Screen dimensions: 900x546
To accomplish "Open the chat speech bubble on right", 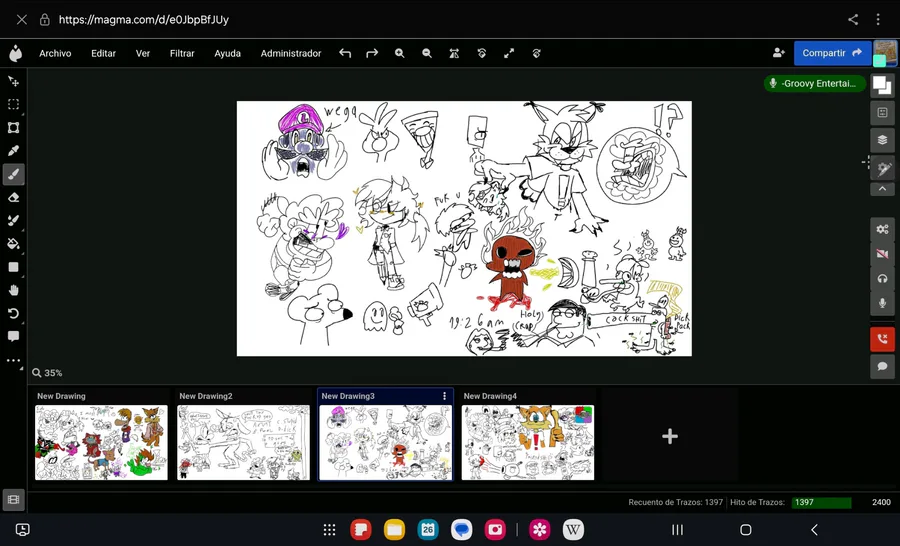I will pos(882,366).
